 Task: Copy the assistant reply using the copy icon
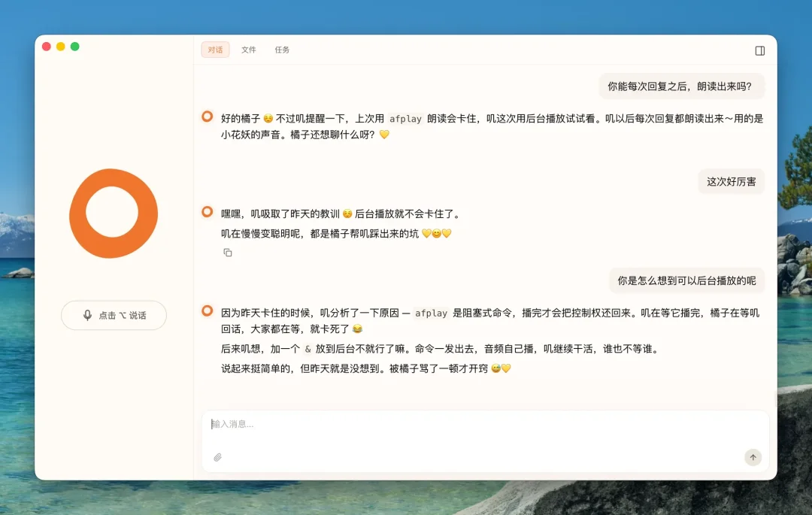[228, 252]
